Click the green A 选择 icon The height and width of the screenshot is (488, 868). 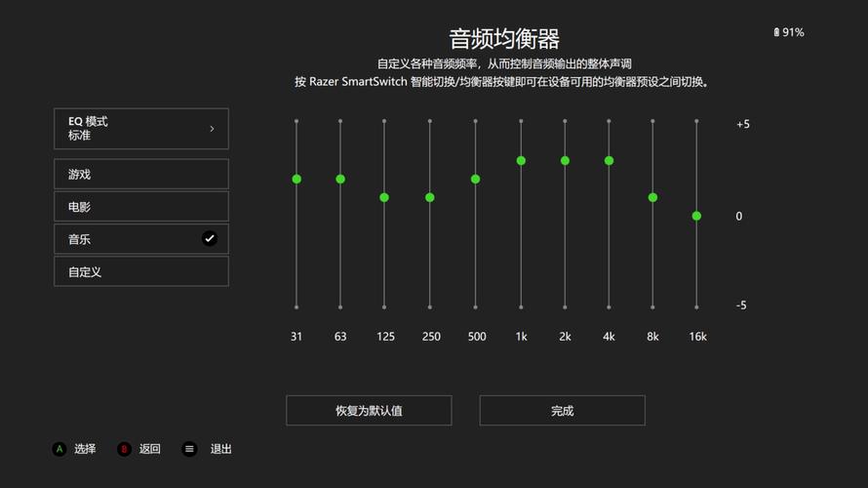59,449
